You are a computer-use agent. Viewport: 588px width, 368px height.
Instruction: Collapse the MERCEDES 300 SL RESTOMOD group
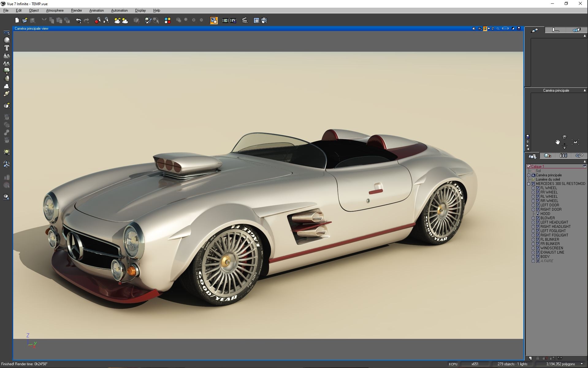tap(529, 184)
